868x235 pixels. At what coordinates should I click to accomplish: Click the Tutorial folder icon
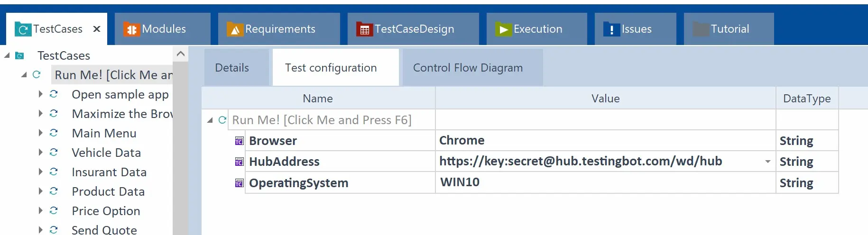point(701,29)
